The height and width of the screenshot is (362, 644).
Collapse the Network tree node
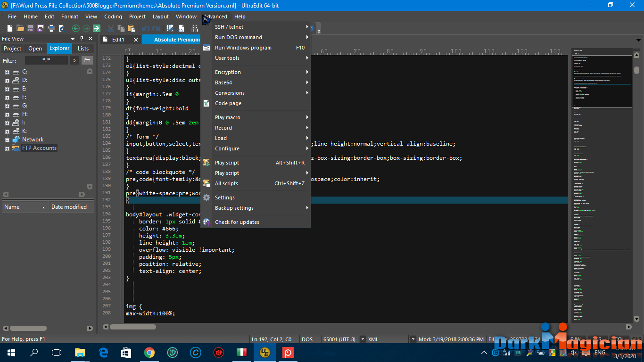7,140
